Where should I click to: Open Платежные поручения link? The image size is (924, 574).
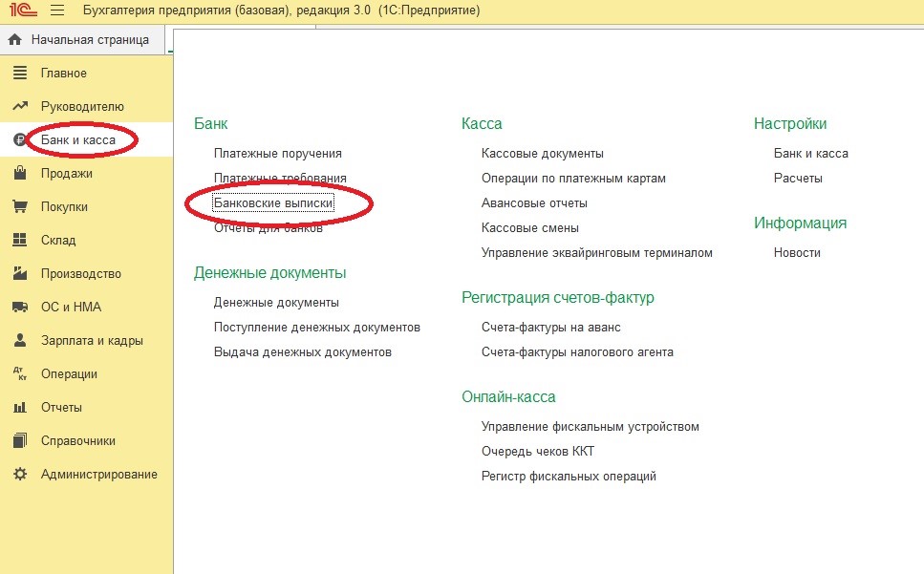(x=277, y=154)
